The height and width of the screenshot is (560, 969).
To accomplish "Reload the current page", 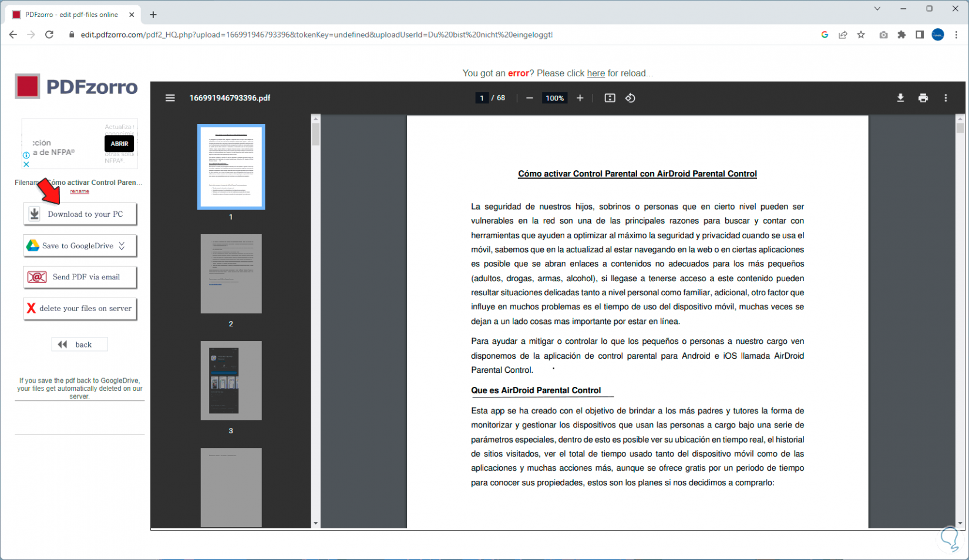I will point(49,35).
